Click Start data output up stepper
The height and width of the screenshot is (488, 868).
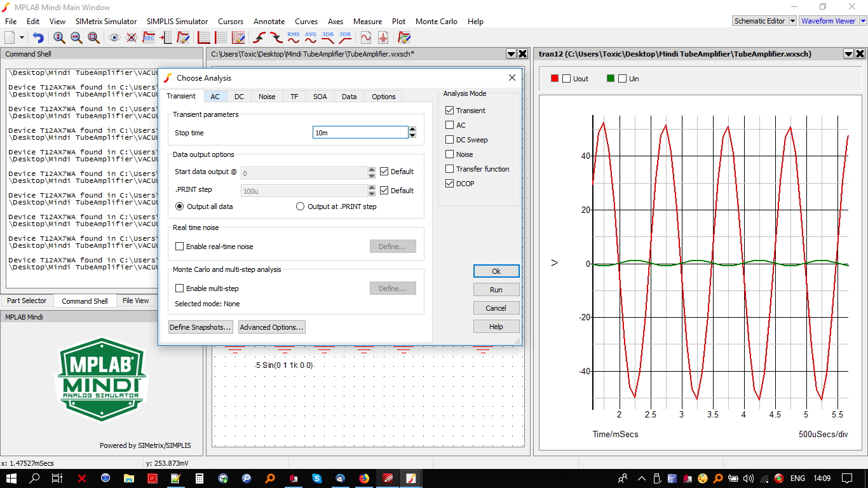(372, 170)
